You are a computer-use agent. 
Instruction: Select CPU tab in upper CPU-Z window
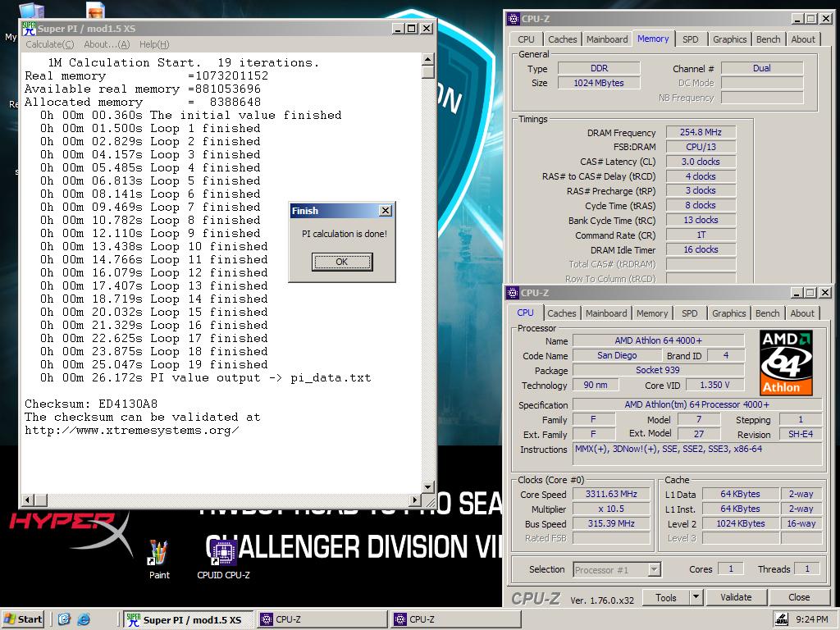click(526, 39)
